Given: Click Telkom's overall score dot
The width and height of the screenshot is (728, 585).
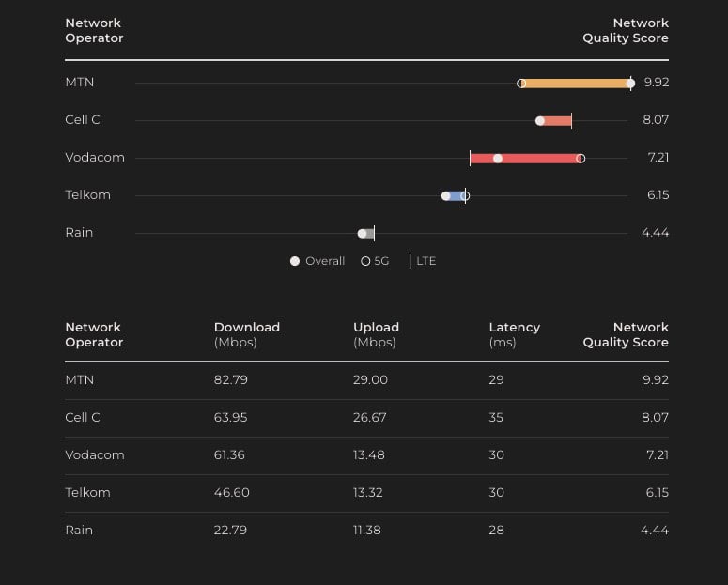Looking at the screenshot, I should coord(446,196).
